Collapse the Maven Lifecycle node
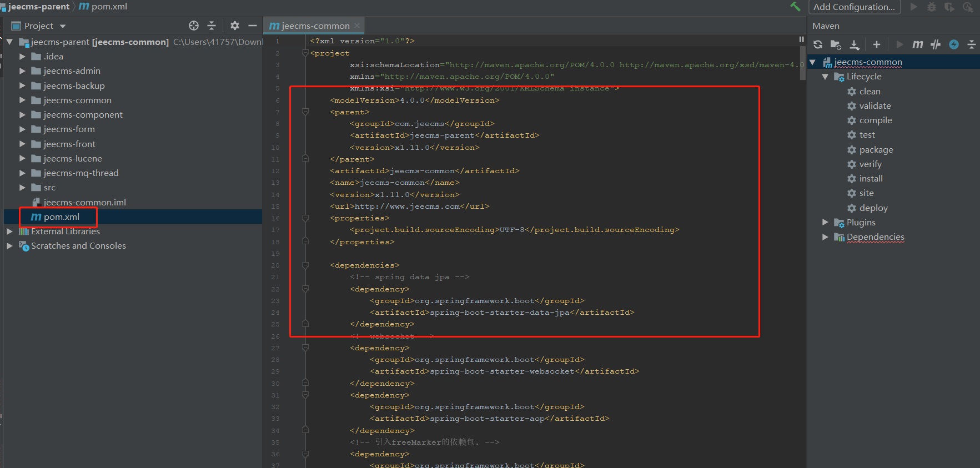This screenshot has height=468, width=980. pyautogui.click(x=825, y=77)
